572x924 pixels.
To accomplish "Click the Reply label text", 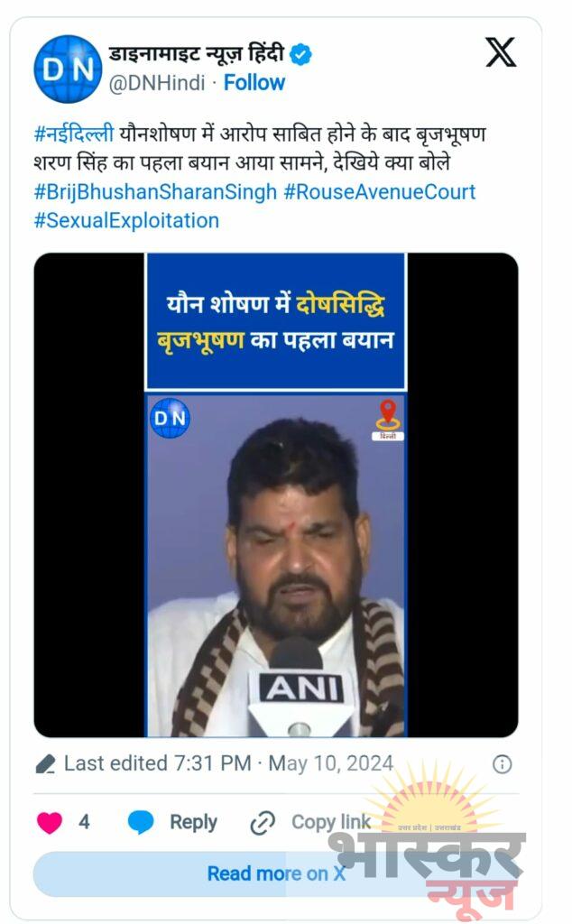I will pos(193,822).
